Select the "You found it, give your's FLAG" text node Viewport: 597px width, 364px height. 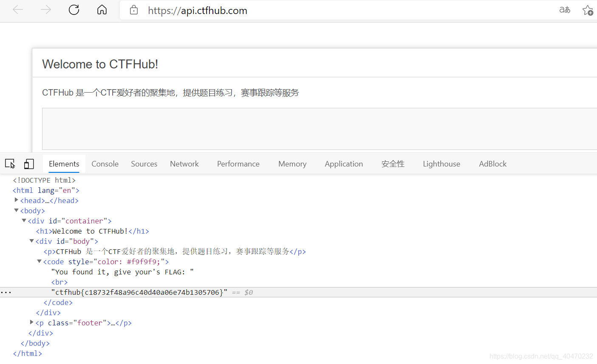coord(122,272)
